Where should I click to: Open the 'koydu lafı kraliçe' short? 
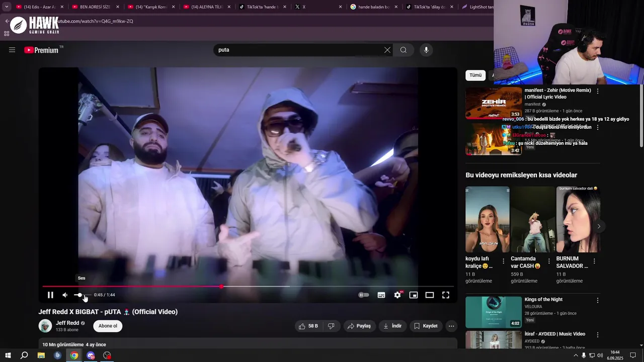tap(487, 219)
